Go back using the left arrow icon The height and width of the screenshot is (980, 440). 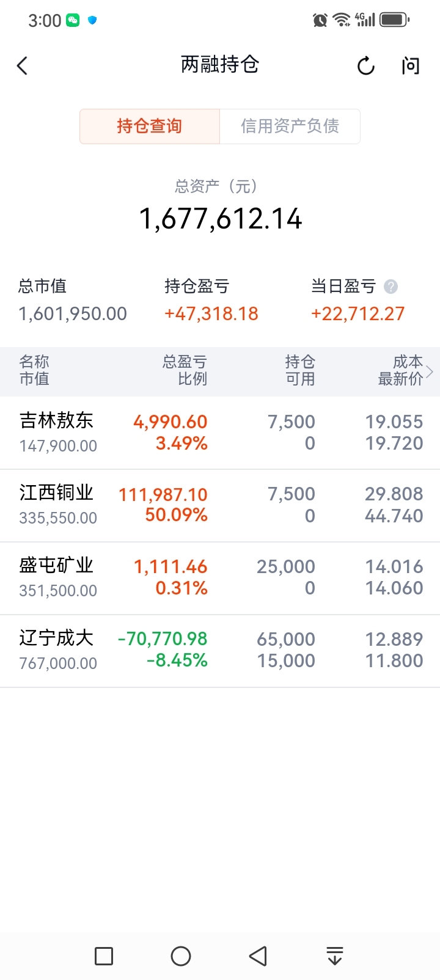(23, 65)
